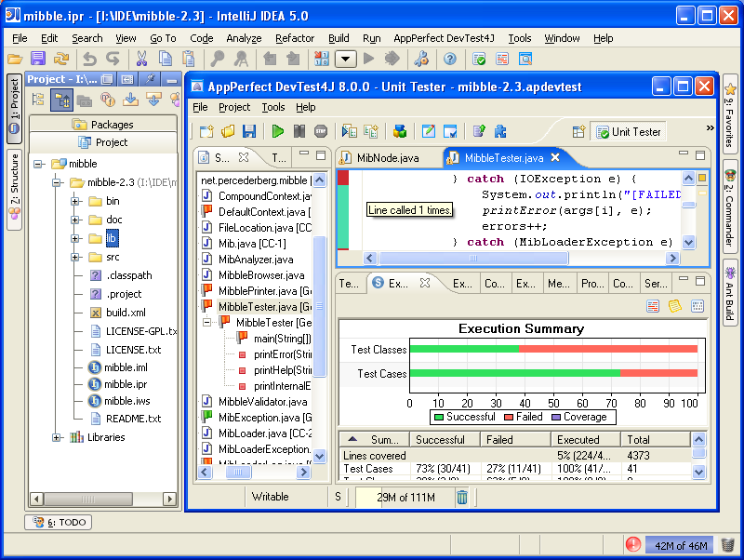Collapse the MibbleTester class node

[x=206, y=323]
